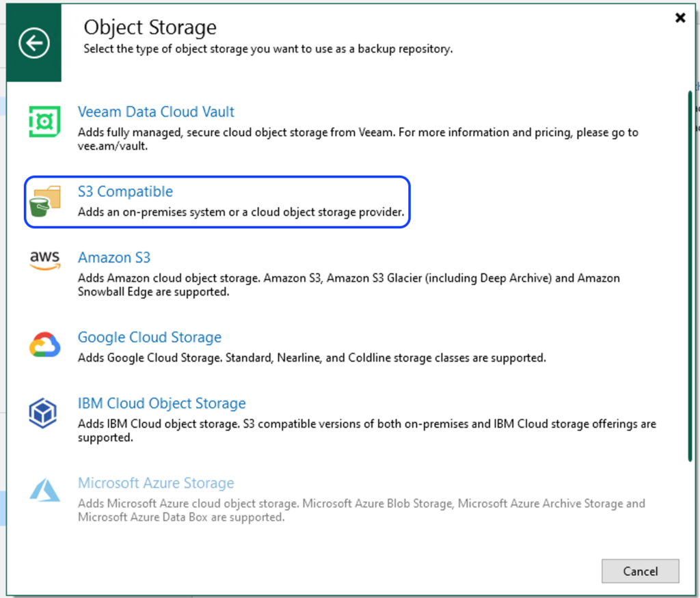
Task: Select the Veeam Data Cloud Vault title
Action: (156, 112)
